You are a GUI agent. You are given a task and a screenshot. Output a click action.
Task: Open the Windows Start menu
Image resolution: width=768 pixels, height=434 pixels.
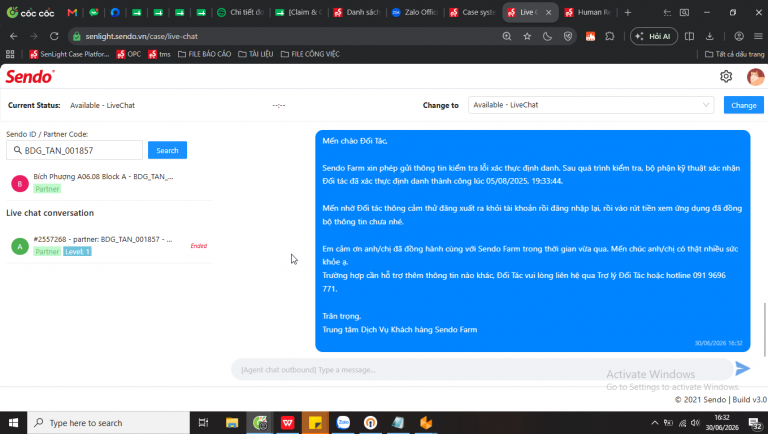pyautogui.click(x=13, y=423)
